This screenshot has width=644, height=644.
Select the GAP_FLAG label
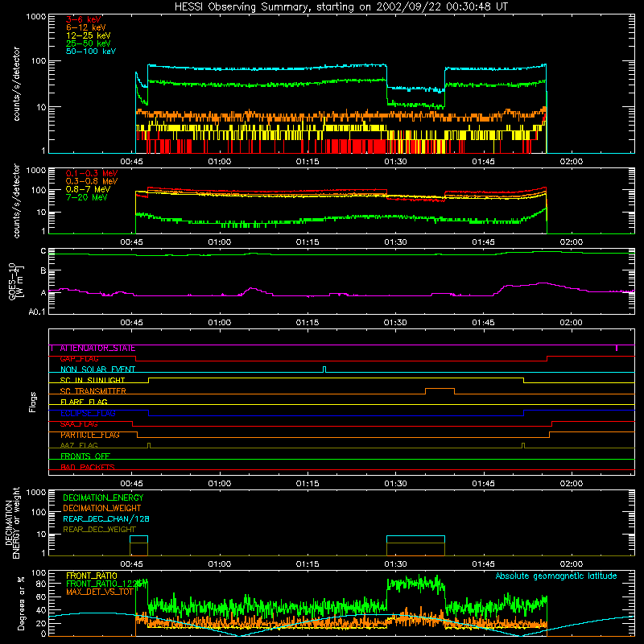tap(79, 359)
